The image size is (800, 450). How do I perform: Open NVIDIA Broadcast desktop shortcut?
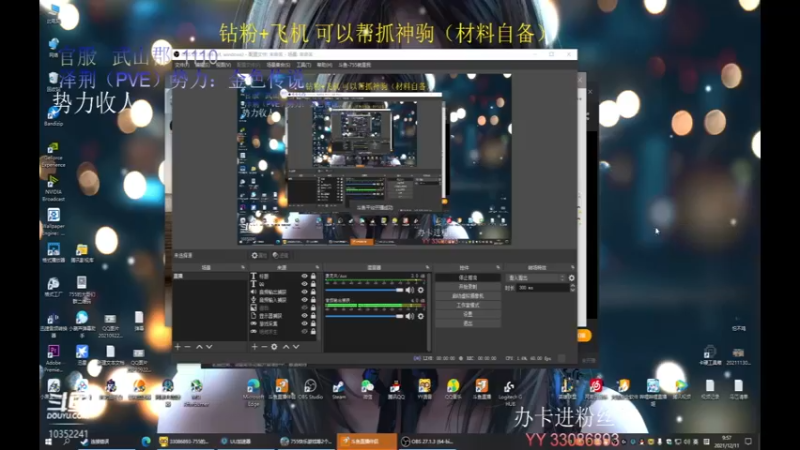click(53, 189)
